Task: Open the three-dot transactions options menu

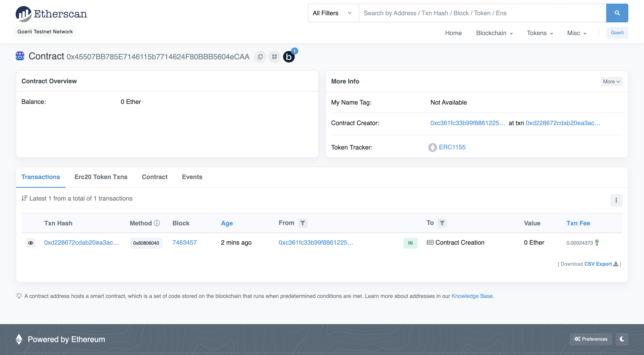Action: click(616, 200)
